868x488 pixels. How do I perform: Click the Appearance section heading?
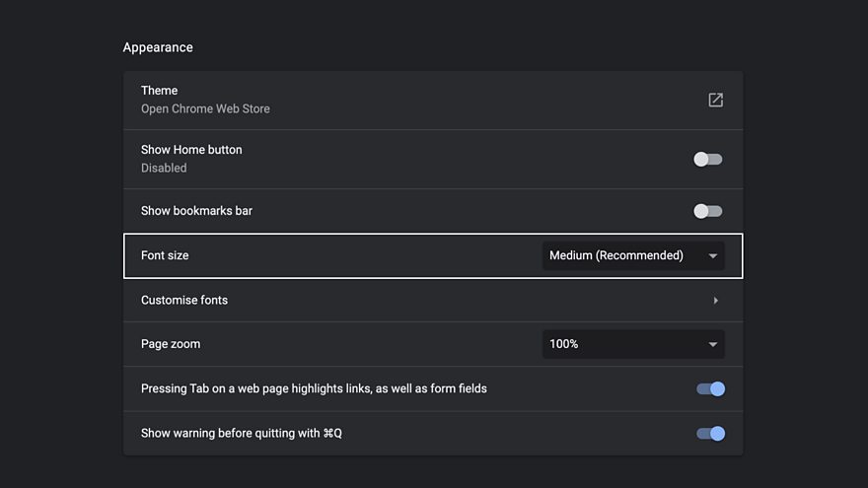click(158, 47)
